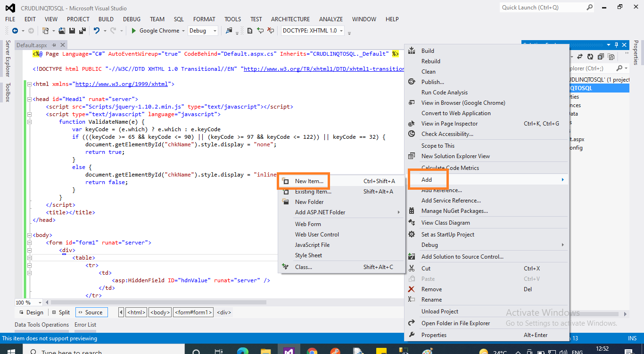Click in the Quick Launch search field
Viewport: 644px width, 354px height.
pyautogui.click(x=542, y=8)
